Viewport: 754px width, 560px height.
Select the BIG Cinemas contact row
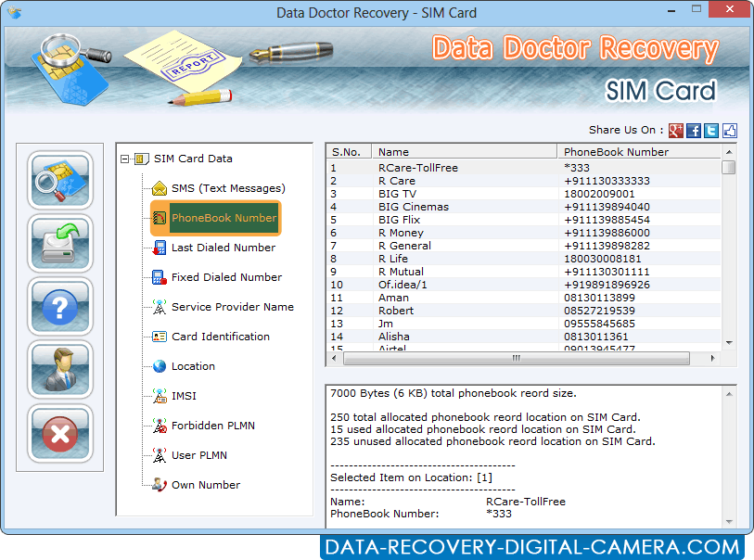[524, 207]
